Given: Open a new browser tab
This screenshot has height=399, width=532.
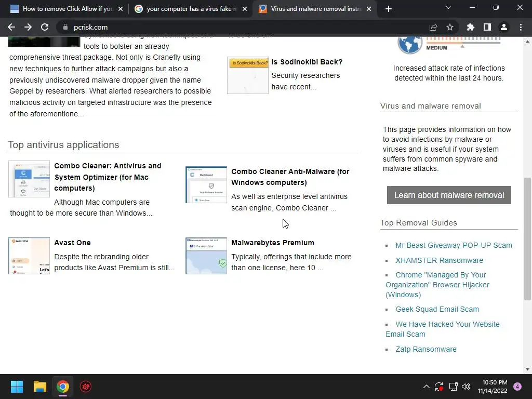Looking at the screenshot, I should coord(389,9).
